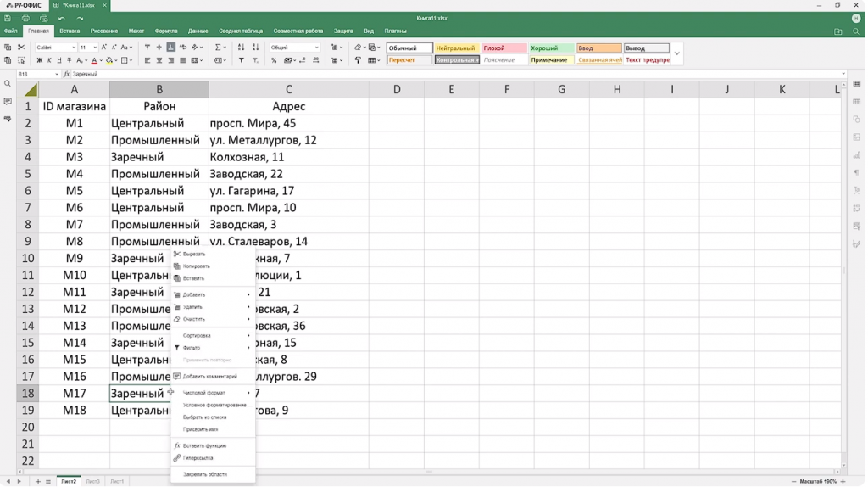
Task: Click the select all corner triangle
Action: pyautogui.click(x=31, y=90)
